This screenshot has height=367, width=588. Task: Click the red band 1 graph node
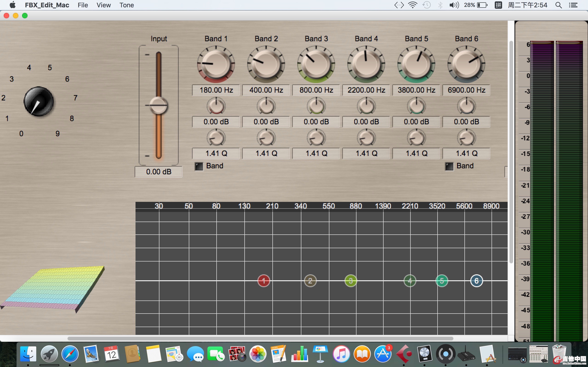coord(264,281)
